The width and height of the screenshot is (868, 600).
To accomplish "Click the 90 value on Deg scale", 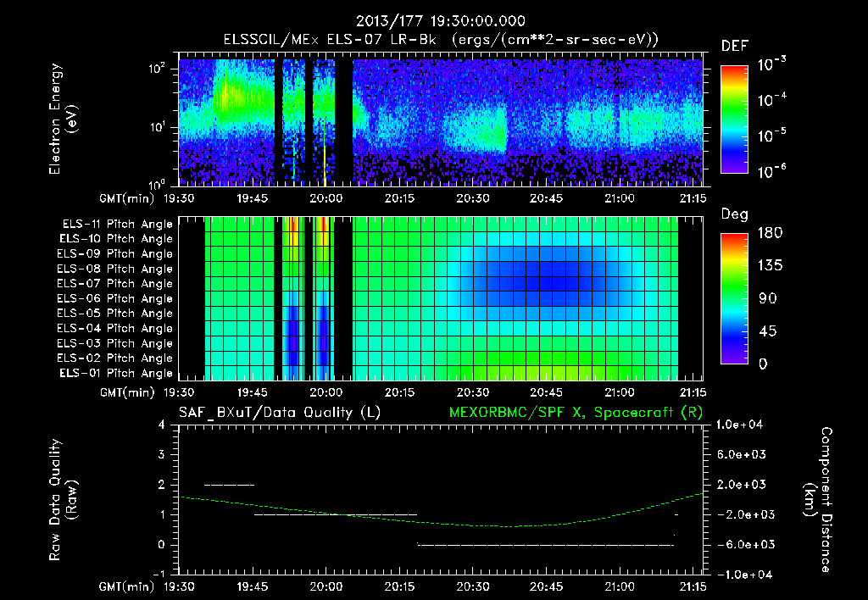I will (766, 298).
